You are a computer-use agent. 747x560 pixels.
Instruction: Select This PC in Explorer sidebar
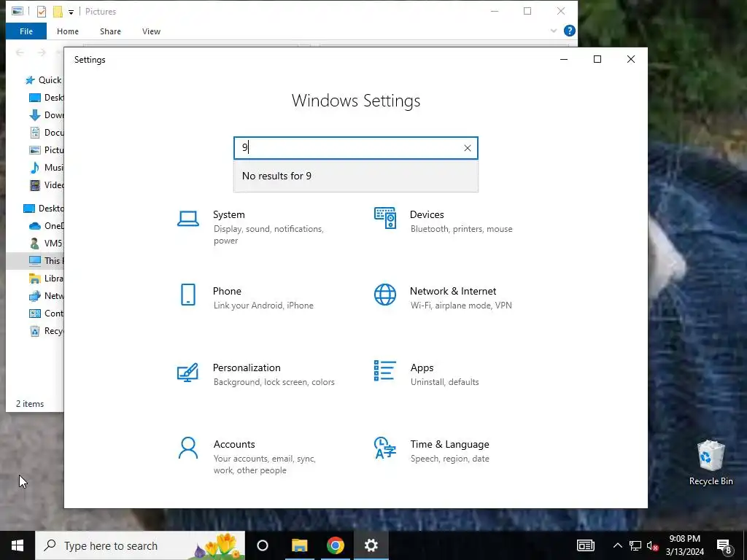46,261
